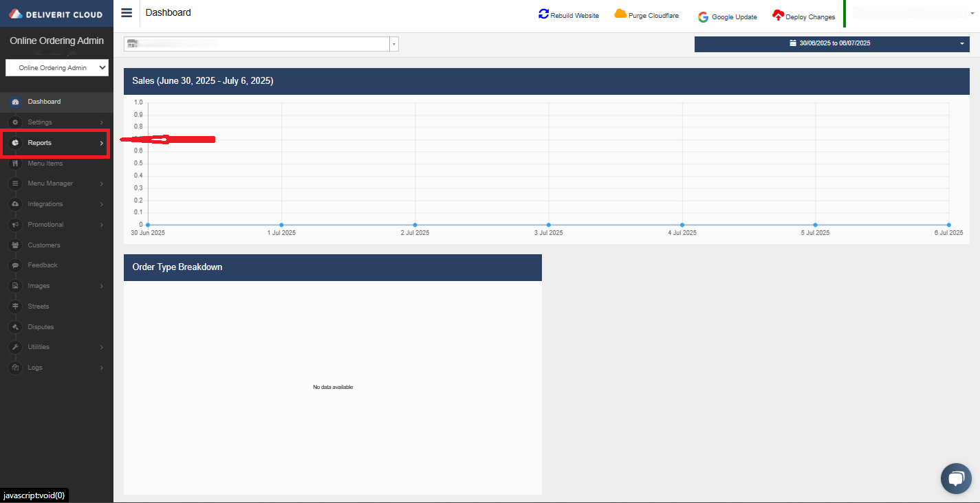Click the Customers group icon in sidebar

click(x=15, y=245)
